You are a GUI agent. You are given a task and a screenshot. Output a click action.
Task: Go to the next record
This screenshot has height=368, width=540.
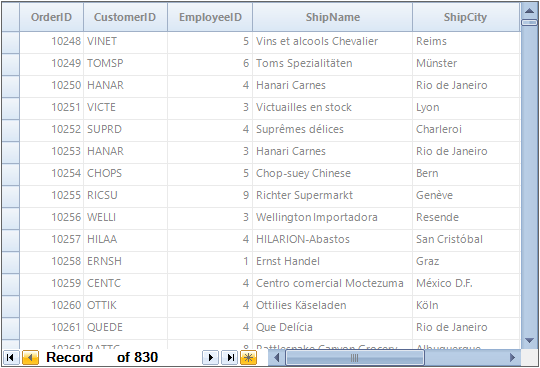click(210, 358)
